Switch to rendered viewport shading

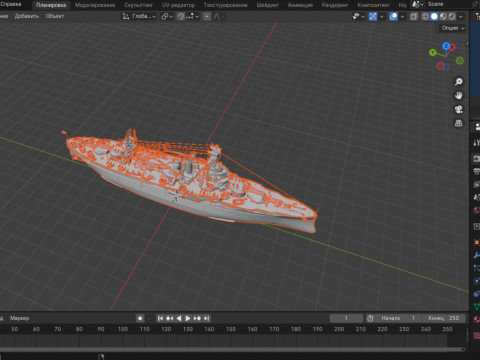[x=452, y=16]
